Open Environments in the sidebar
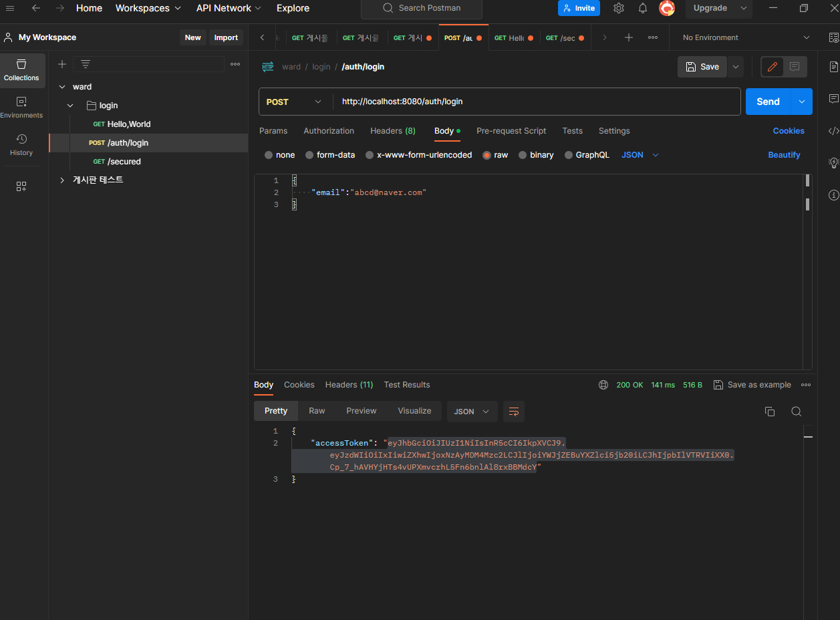The image size is (840, 620). click(21, 108)
